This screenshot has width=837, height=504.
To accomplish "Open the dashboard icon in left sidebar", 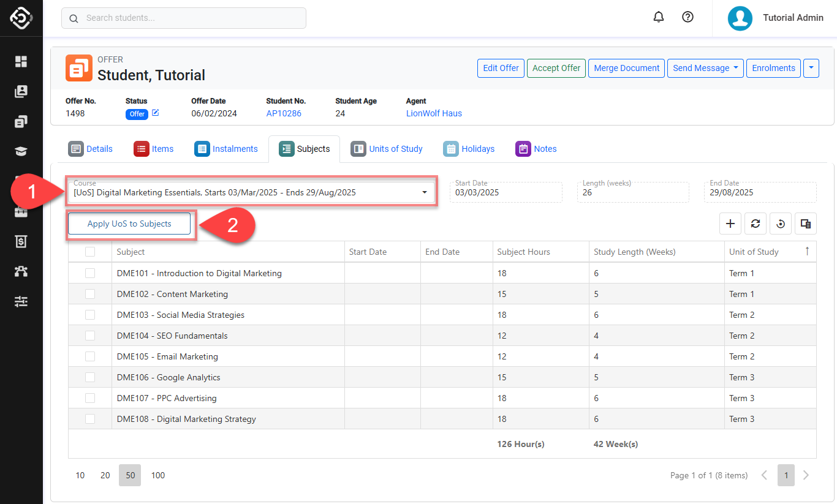I will pyautogui.click(x=21, y=61).
